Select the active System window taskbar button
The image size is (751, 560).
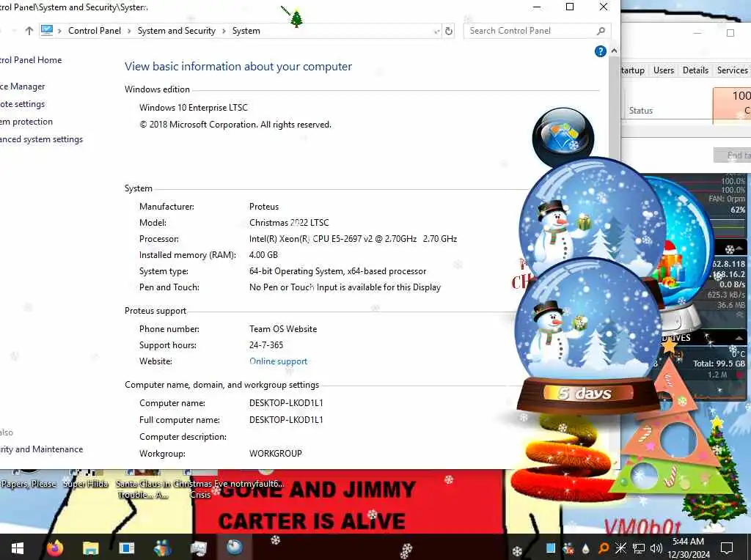click(234, 547)
